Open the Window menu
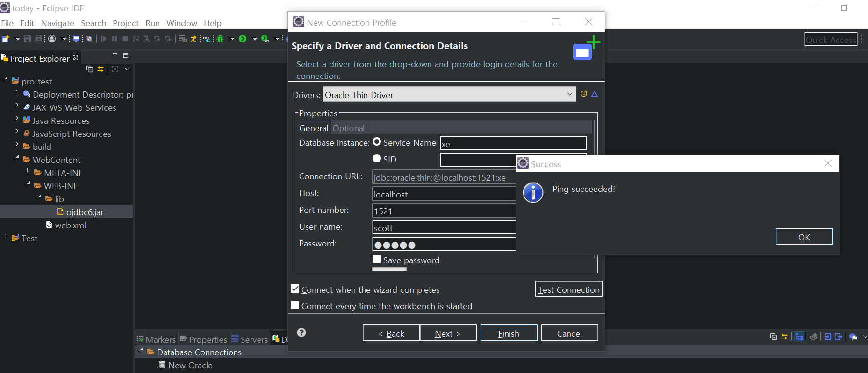 (x=182, y=23)
